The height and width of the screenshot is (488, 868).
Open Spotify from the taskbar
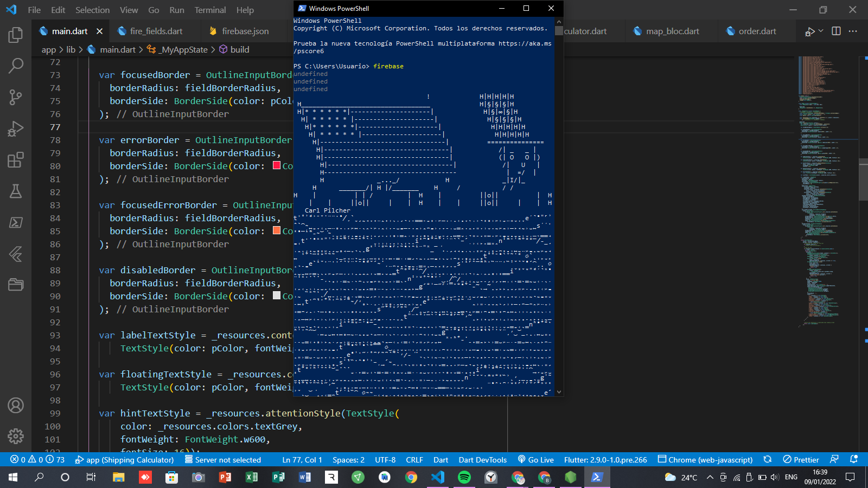pyautogui.click(x=464, y=477)
